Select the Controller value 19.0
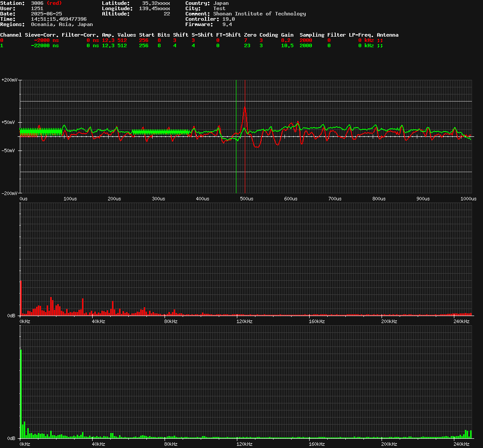The image size is (483, 448). [228, 19]
